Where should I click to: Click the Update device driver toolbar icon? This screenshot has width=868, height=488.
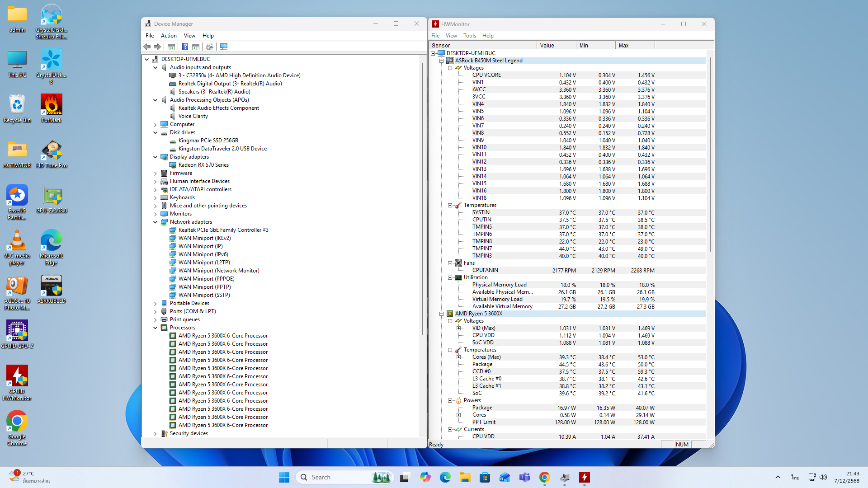pyautogui.click(x=209, y=47)
